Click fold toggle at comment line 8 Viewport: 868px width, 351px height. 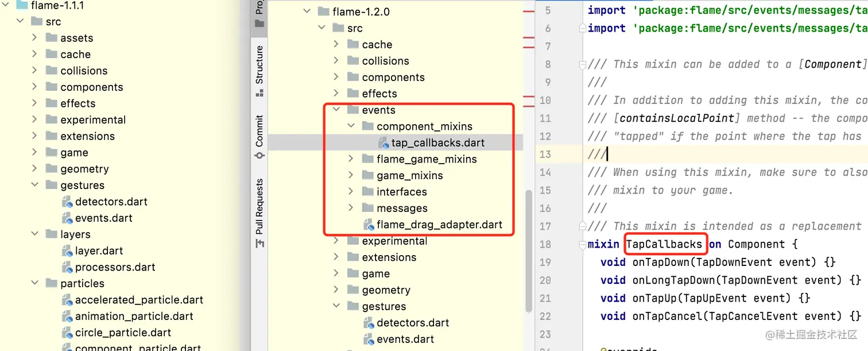coord(583,64)
